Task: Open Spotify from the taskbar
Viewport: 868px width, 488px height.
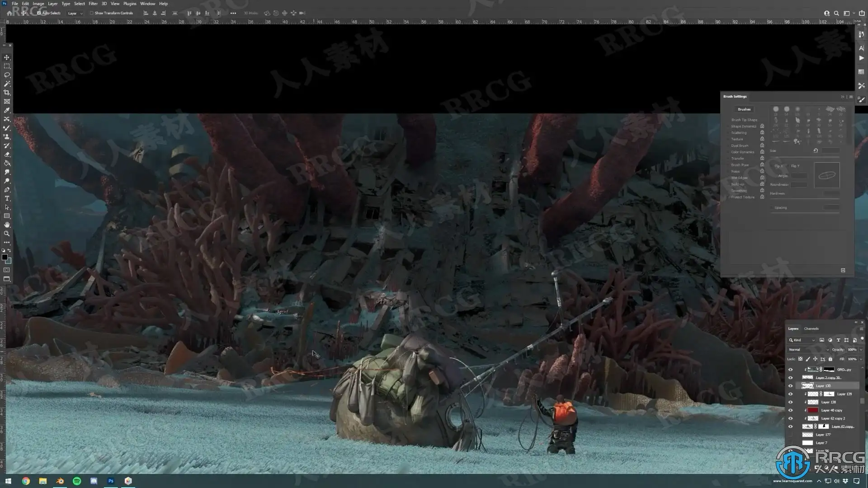Action: (77, 481)
